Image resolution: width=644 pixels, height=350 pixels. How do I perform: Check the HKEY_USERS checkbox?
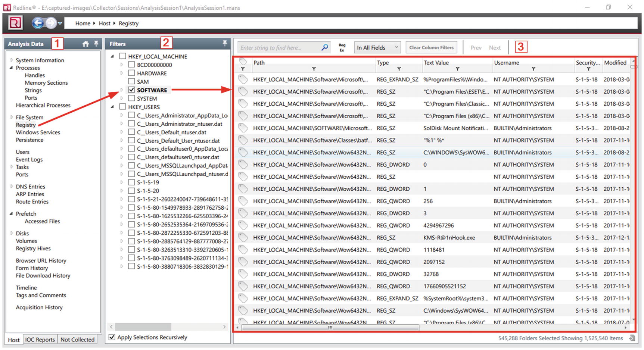pyautogui.click(x=122, y=107)
